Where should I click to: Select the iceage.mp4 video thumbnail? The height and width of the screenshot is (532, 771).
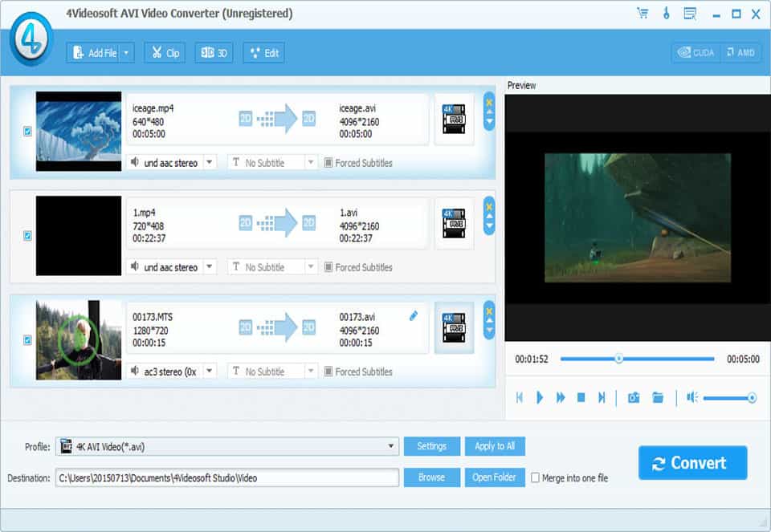pos(79,131)
